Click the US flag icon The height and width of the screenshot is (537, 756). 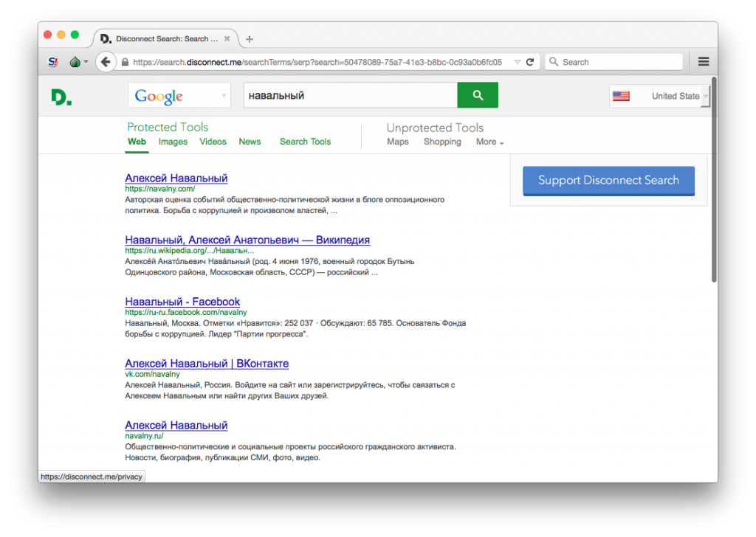point(621,96)
